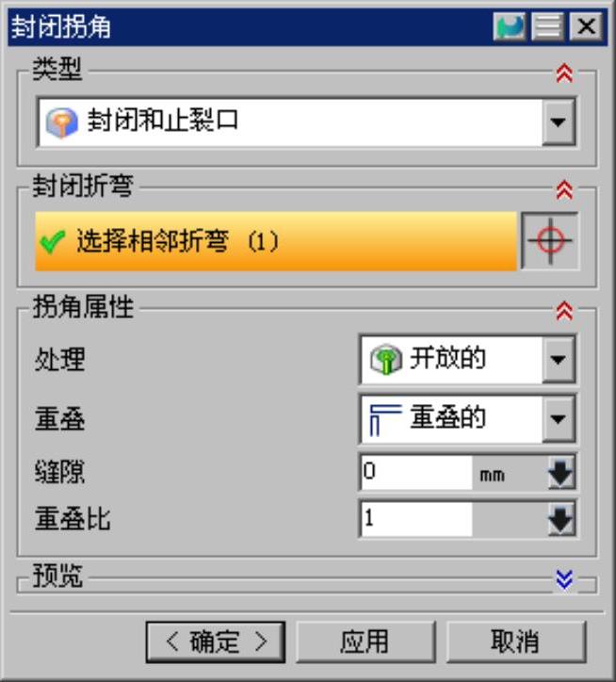Click the 应用 button
The height and width of the screenshot is (682, 616).
[x=365, y=642]
